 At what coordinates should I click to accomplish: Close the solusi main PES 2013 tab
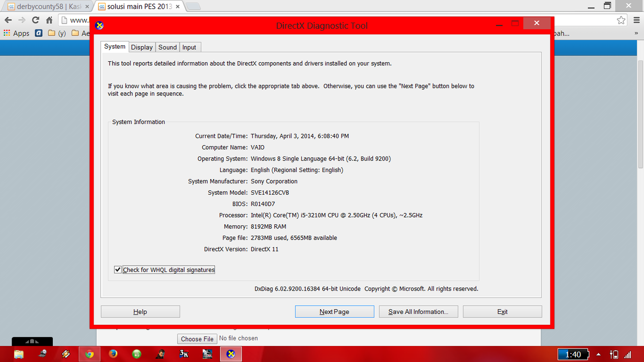click(x=178, y=7)
